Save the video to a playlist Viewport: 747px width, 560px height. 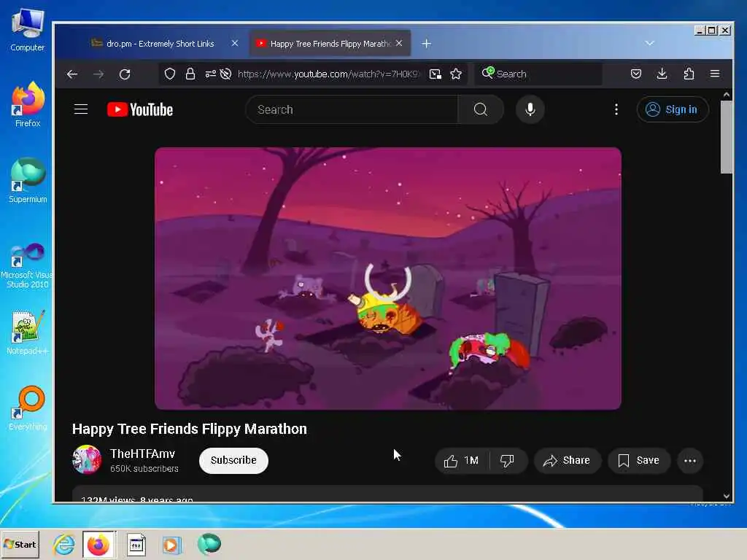(x=639, y=461)
